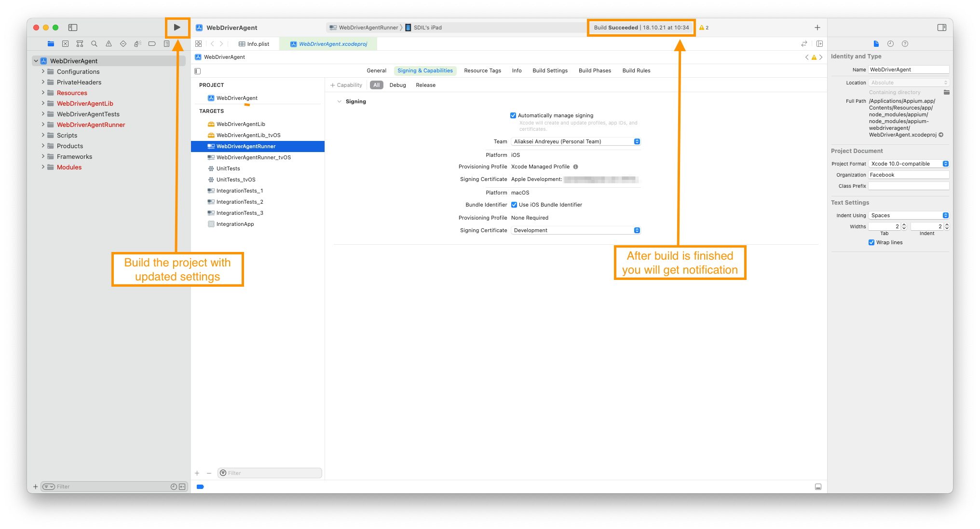Click the add Capability button
The image size is (980, 529).
tap(346, 85)
